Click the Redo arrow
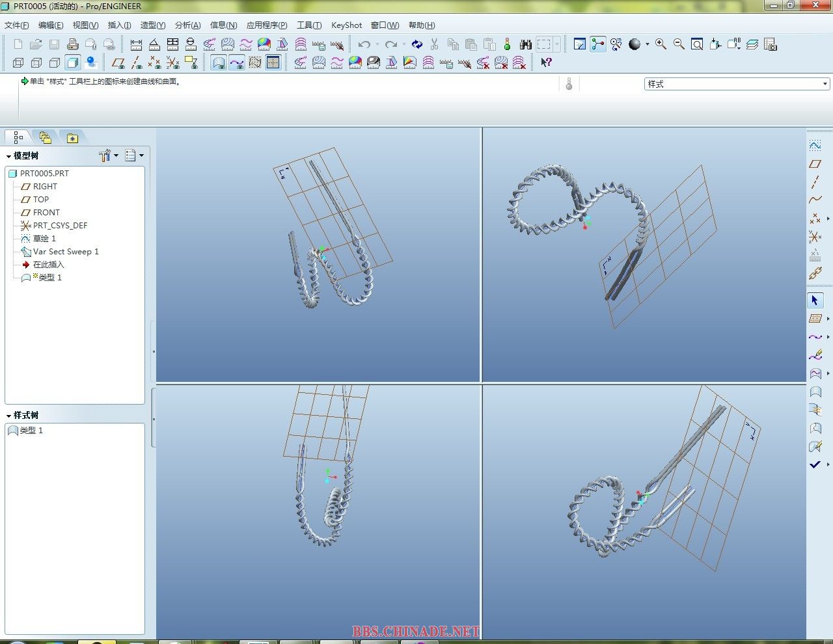The width and height of the screenshot is (833, 644). click(391, 44)
